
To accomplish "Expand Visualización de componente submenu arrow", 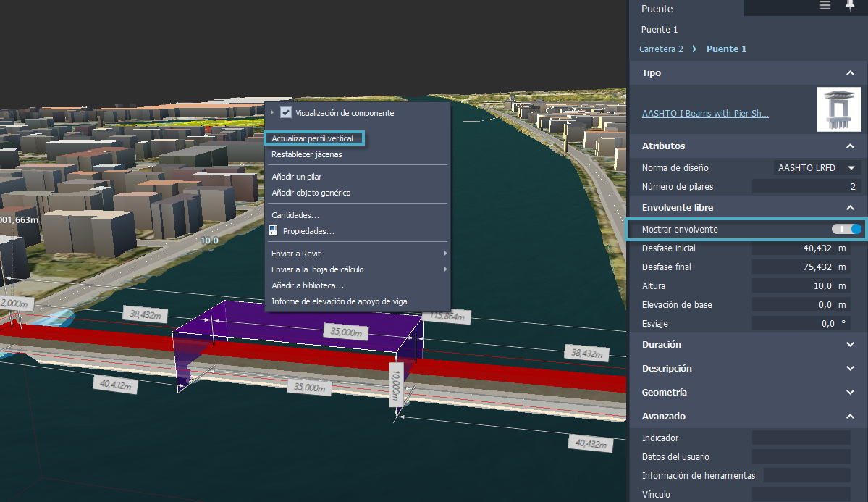I will [271, 112].
